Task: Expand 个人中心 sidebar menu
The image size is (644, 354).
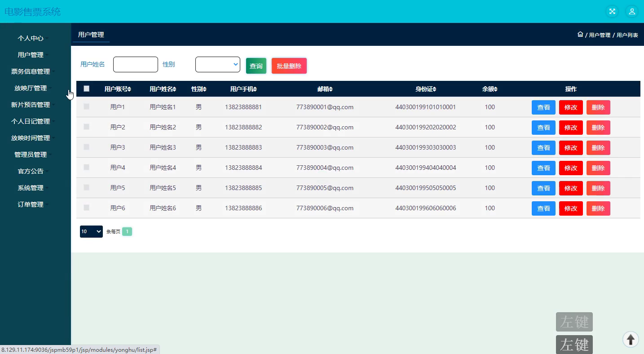Action: tap(31, 38)
